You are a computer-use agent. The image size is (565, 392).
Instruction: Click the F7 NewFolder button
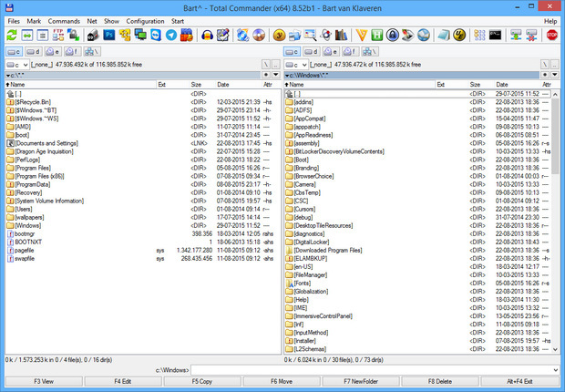(361, 382)
